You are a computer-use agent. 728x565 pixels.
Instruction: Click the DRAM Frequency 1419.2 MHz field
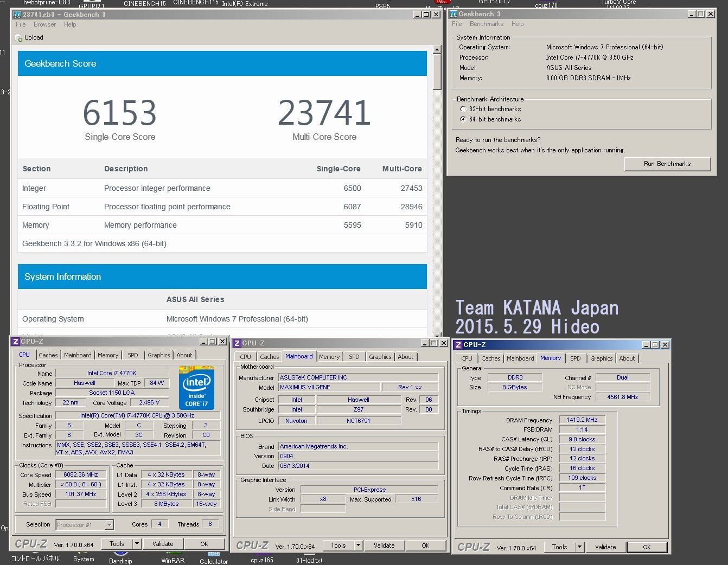[582, 420]
